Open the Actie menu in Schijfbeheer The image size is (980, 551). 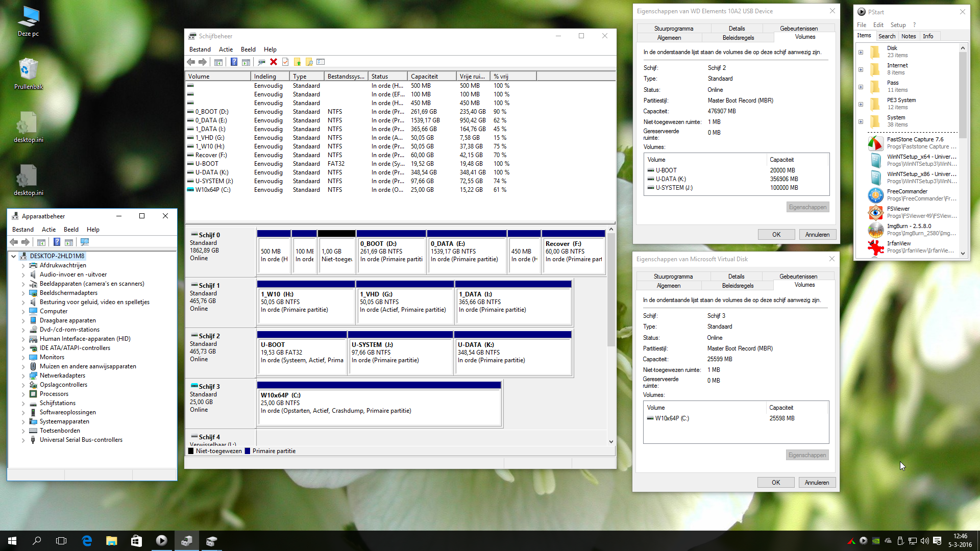[x=226, y=49]
